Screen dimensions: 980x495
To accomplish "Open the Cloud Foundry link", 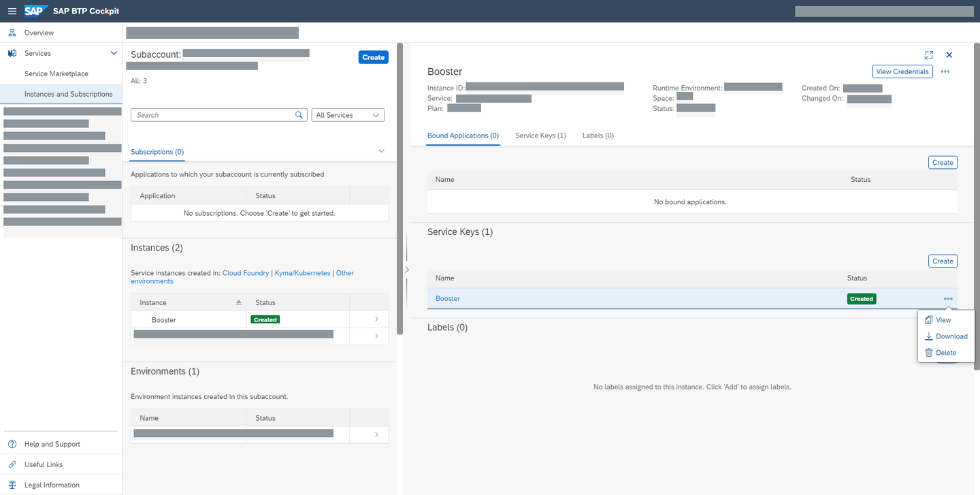I will coord(246,273).
